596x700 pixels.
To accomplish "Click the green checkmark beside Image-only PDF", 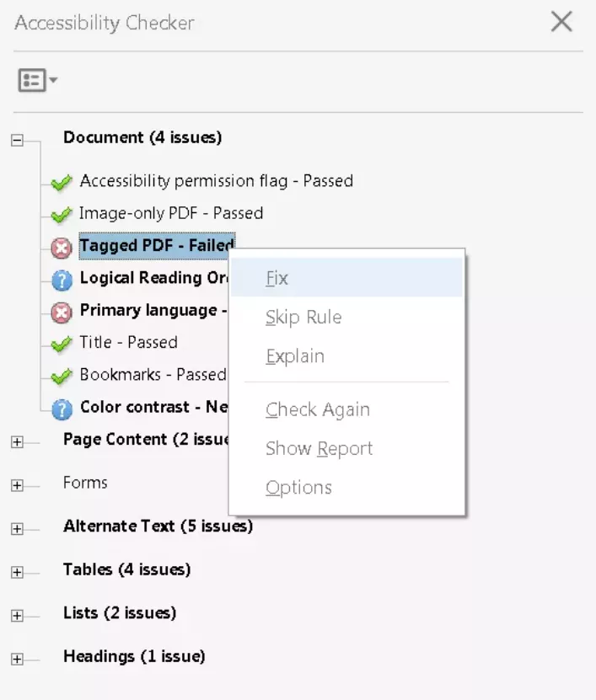I will pos(62,213).
